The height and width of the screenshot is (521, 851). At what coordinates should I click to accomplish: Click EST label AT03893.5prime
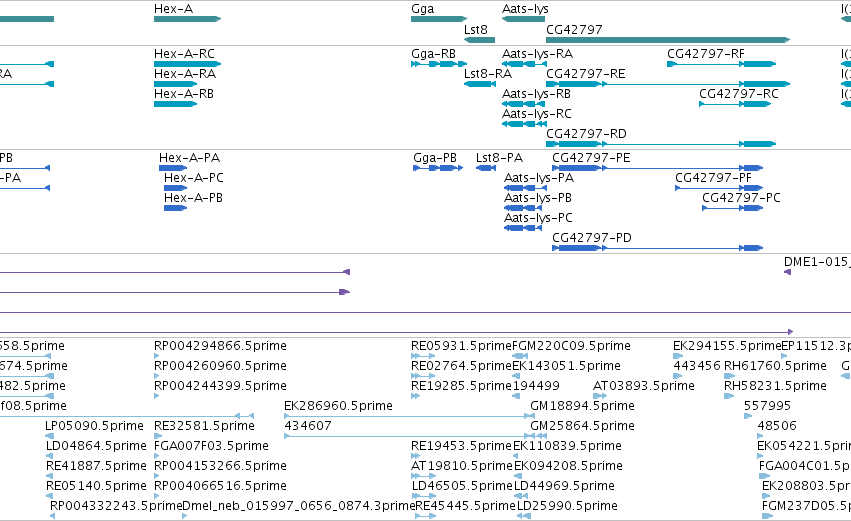tap(644, 386)
